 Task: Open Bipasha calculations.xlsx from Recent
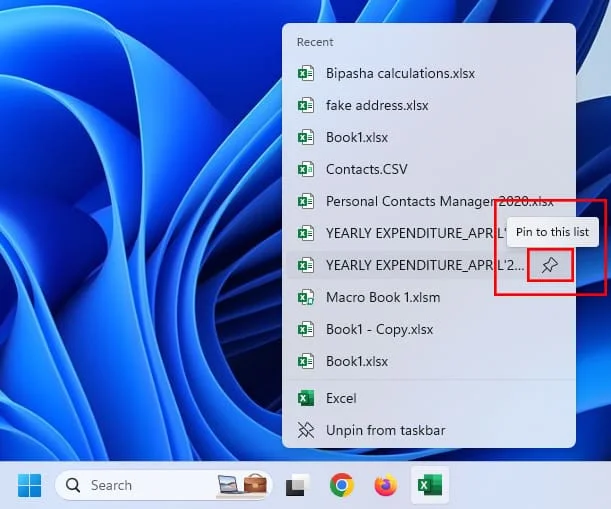(429, 73)
